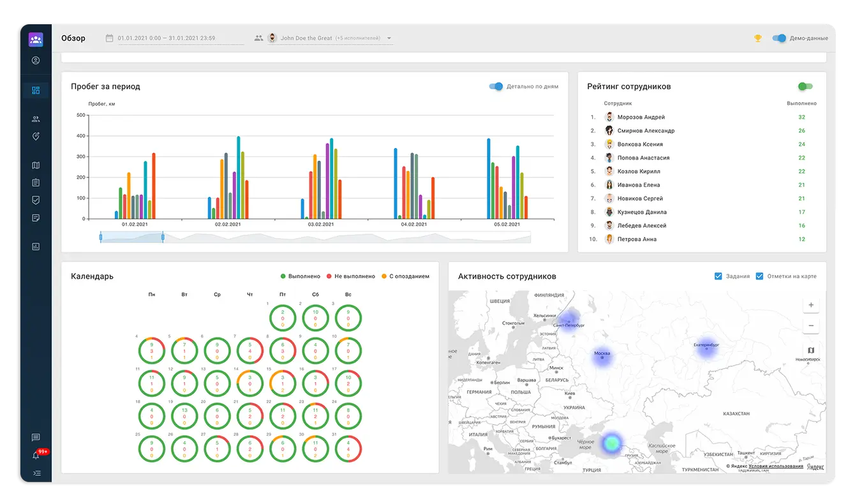The image size is (855, 504).
Task: Click the left handle of chart range slider
Action: click(x=101, y=237)
